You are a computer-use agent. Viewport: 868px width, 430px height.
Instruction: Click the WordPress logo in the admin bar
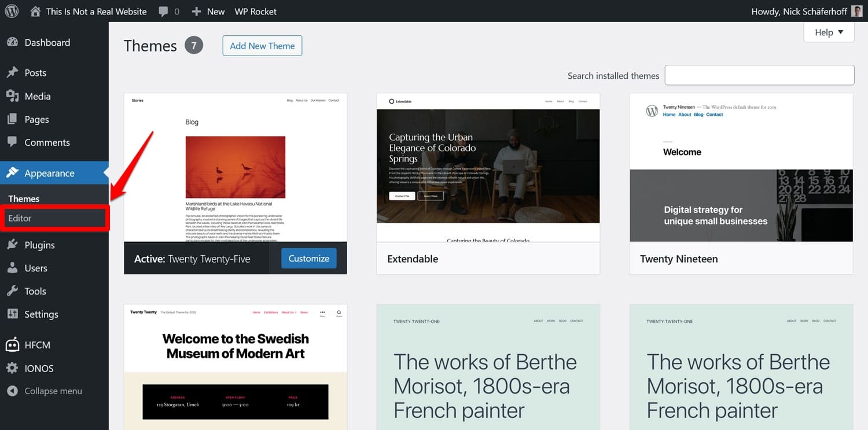12,11
